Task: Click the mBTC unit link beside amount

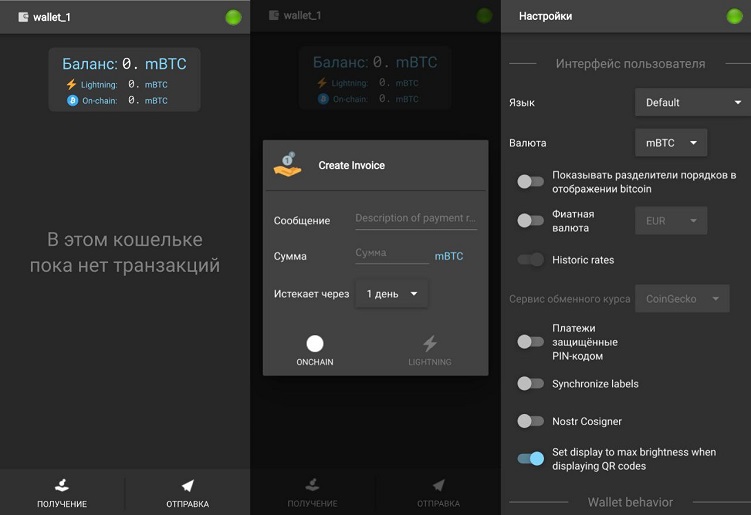Action: 448,257
